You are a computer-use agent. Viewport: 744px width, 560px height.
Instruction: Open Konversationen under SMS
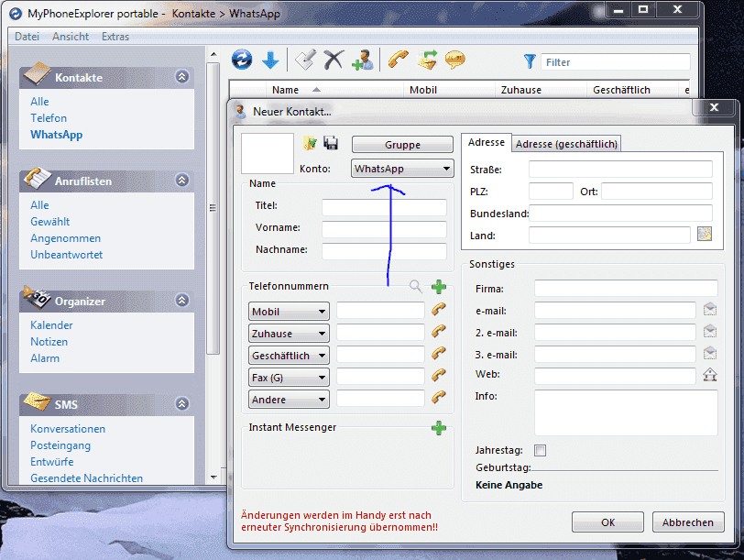pos(68,429)
